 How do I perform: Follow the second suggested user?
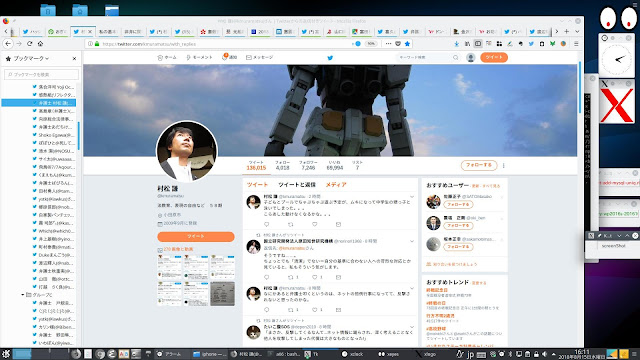(458, 226)
